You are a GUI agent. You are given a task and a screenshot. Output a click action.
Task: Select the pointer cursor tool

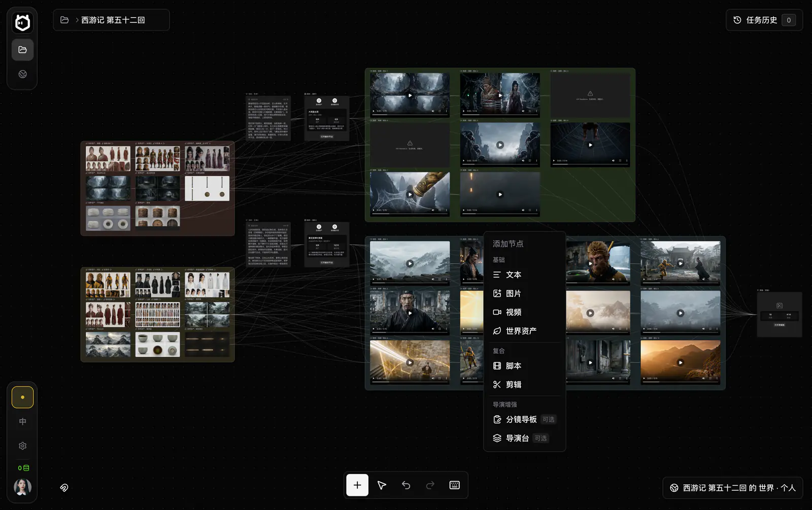pos(382,485)
